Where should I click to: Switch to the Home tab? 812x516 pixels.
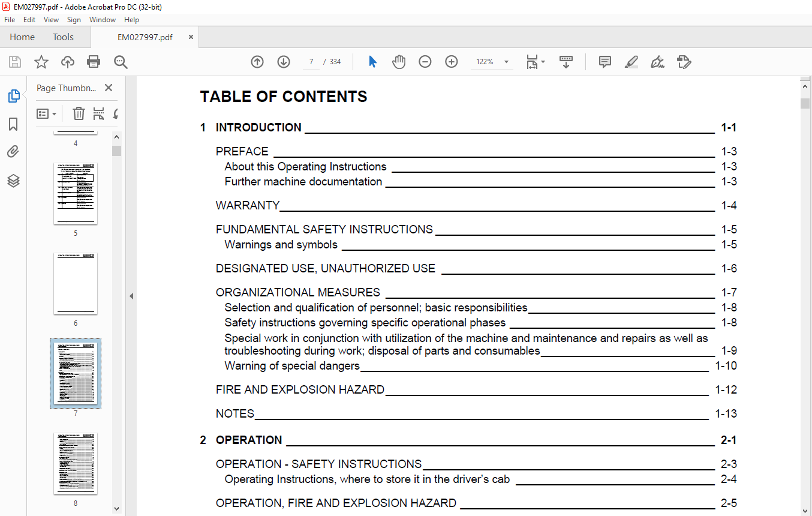coord(22,37)
